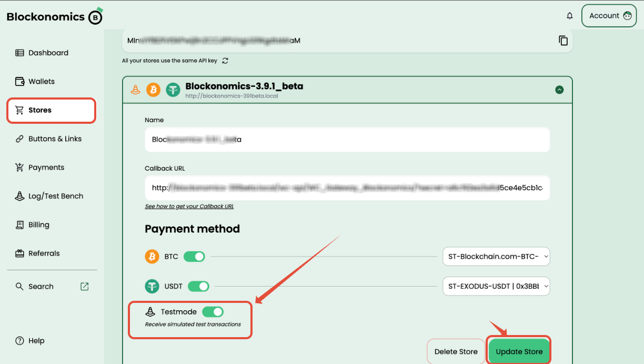Collapse the Blockonomics-3.9.1_beta store panel
The width and height of the screenshot is (644, 364).
click(559, 90)
